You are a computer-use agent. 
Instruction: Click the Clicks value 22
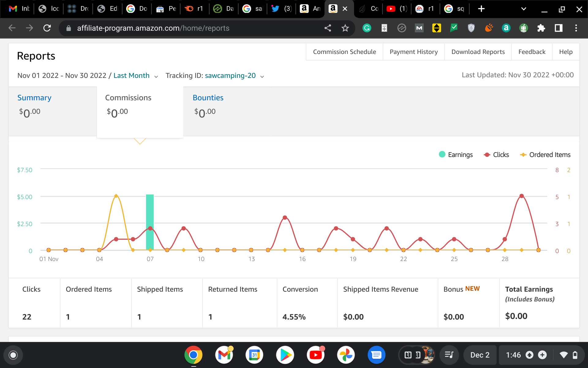tap(27, 317)
